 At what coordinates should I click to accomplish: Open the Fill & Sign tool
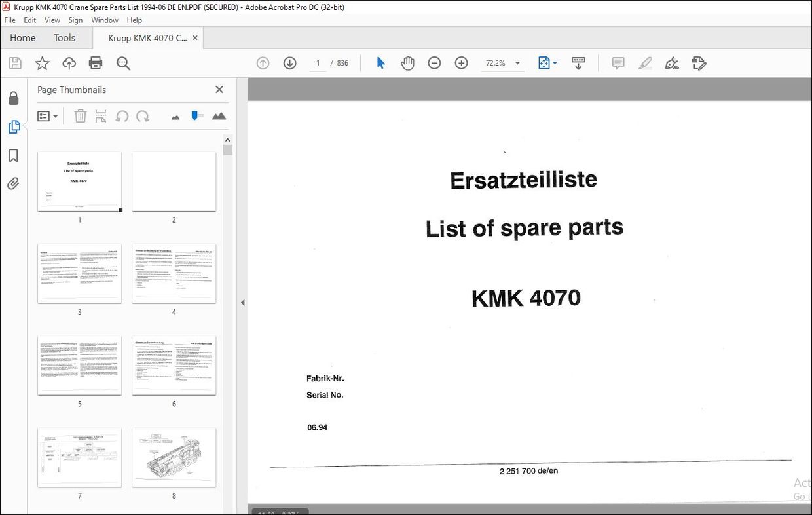671,62
